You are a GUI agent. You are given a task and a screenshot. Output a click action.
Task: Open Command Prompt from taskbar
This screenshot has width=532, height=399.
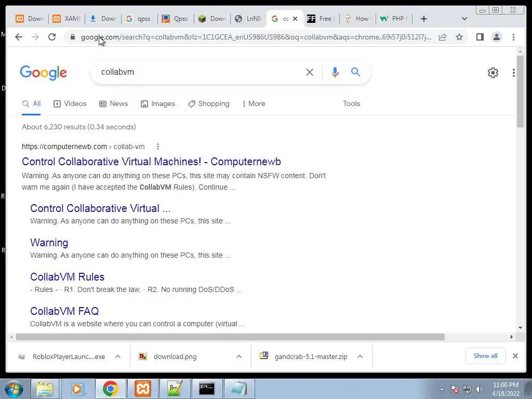coord(207,389)
